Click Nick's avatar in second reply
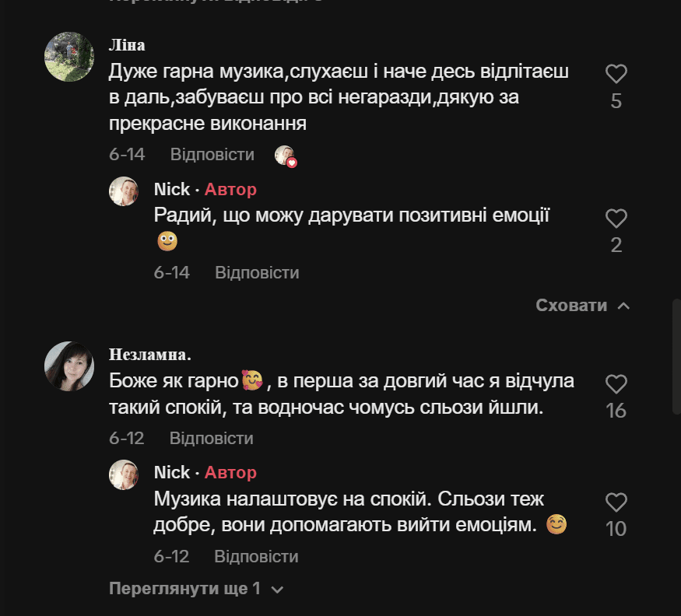Image resolution: width=681 pixels, height=616 pixels. tap(124, 474)
